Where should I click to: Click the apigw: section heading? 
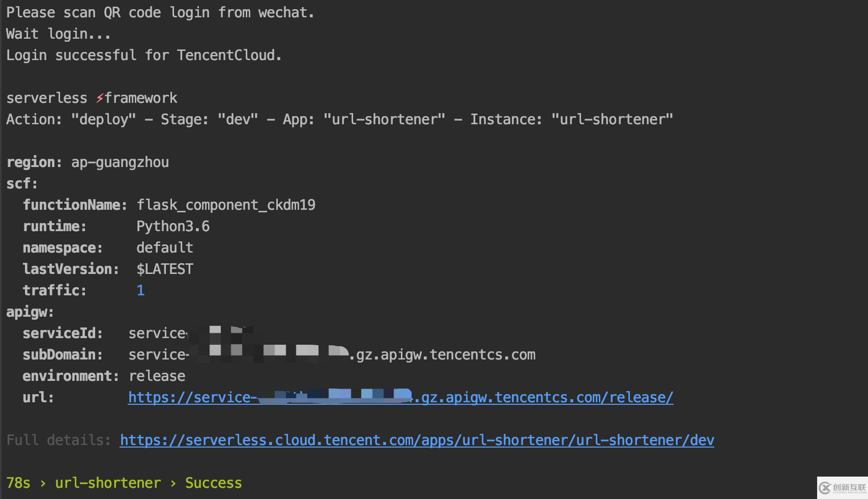tap(30, 312)
